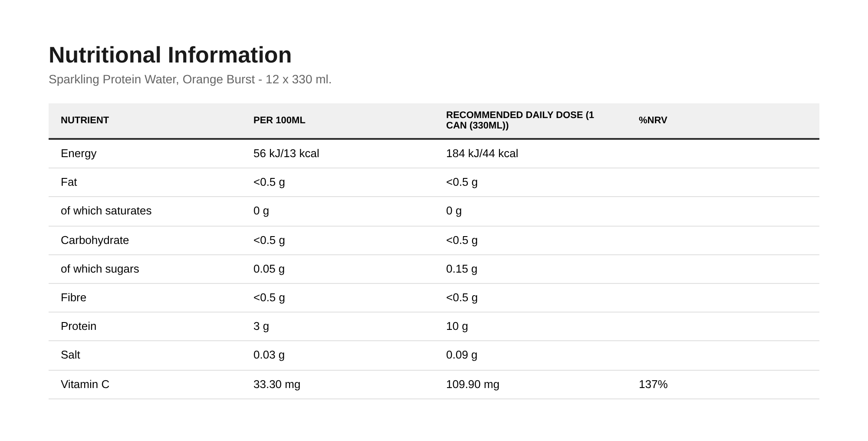The image size is (868, 441).
Task: Click the 137% NRV value
Action: coord(653,385)
